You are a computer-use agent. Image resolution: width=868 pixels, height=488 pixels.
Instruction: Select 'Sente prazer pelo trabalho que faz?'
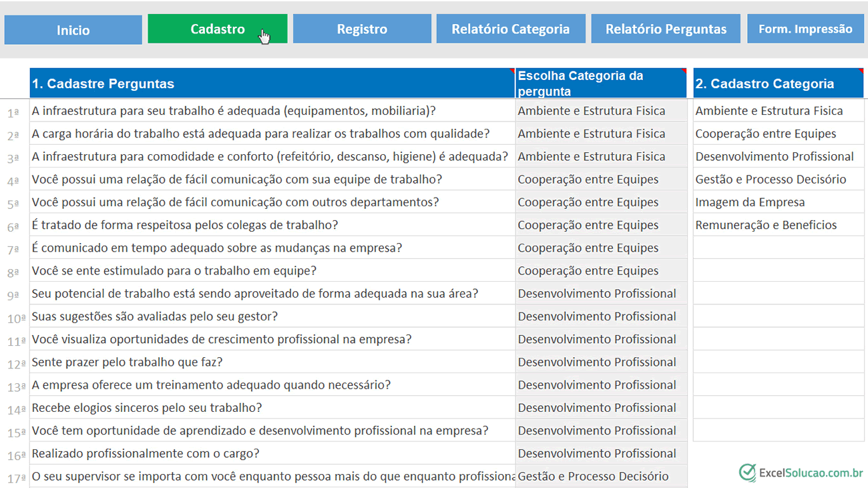click(x=272, y=362)
